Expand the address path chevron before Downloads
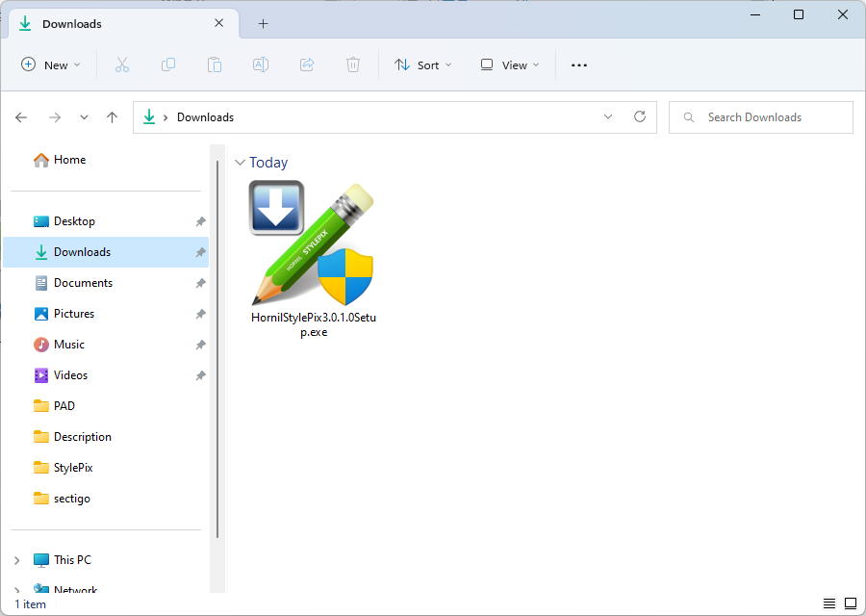Image resolution: width=866 pixels, height=616 pixels. 166,117
